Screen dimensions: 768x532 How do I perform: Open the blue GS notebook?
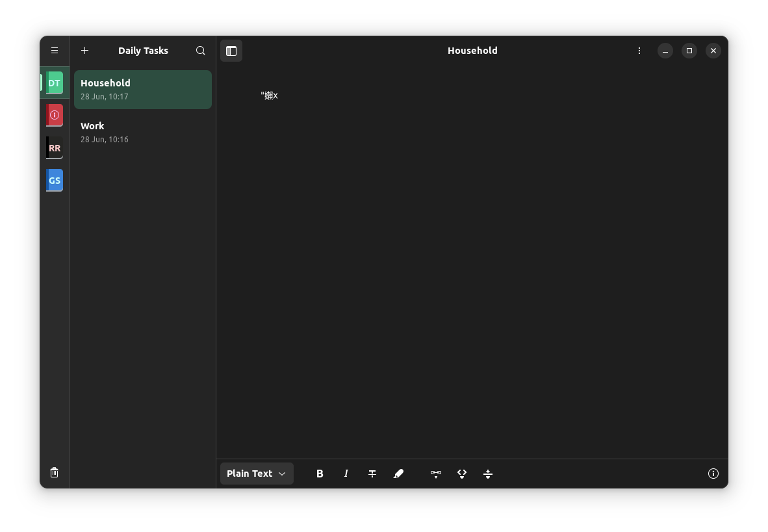point(55,180)
